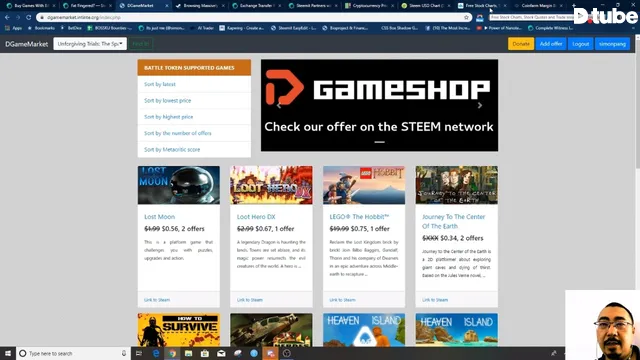The height and width of the screenshot is (360, 640).
Task: Click the yellow Donate button
Action: (x=521, y=44)
